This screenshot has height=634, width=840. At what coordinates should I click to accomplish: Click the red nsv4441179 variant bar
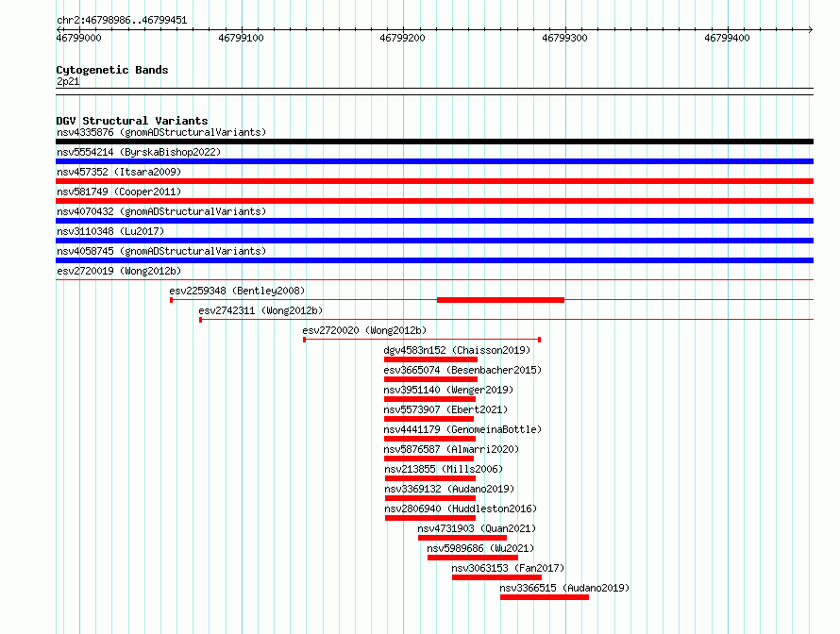click(430, 439)
